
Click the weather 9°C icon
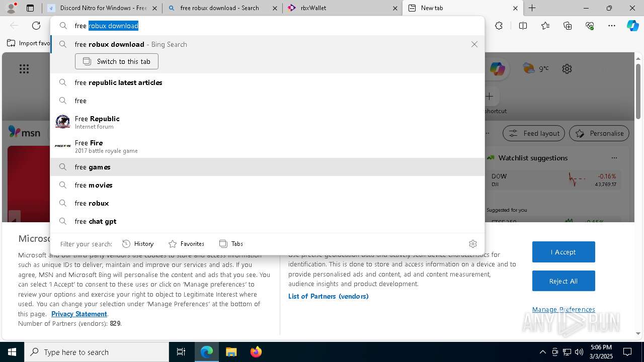tap(536, 68)
